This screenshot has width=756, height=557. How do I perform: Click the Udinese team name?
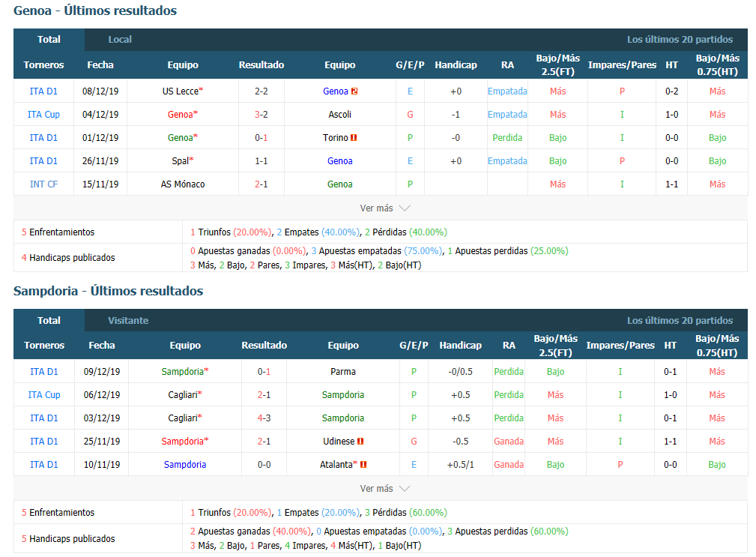tap(339, 442)
